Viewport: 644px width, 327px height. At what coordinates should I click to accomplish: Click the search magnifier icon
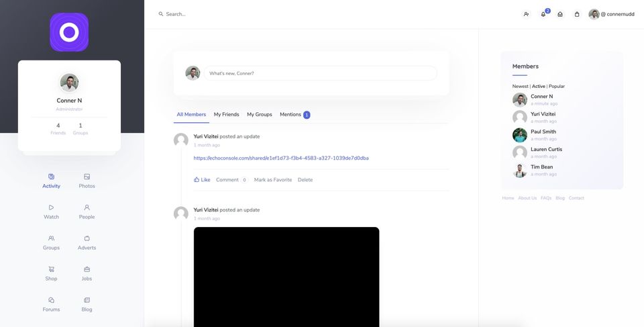coord(161,14)
